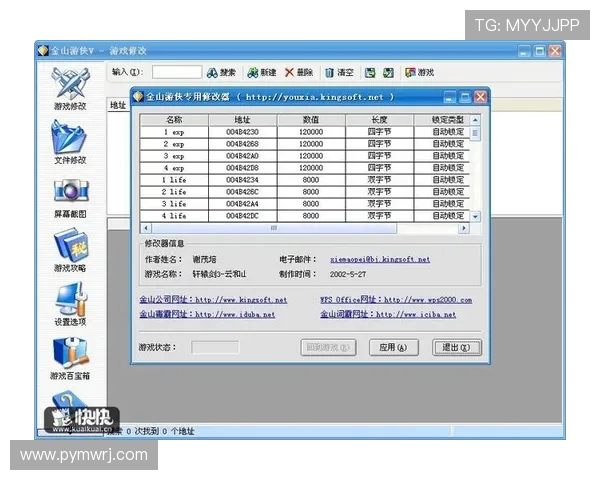Screen dimensions: 600x480
Task: Open the 游戏百宝箱 toolbox icon
Action: coord(70,358)
